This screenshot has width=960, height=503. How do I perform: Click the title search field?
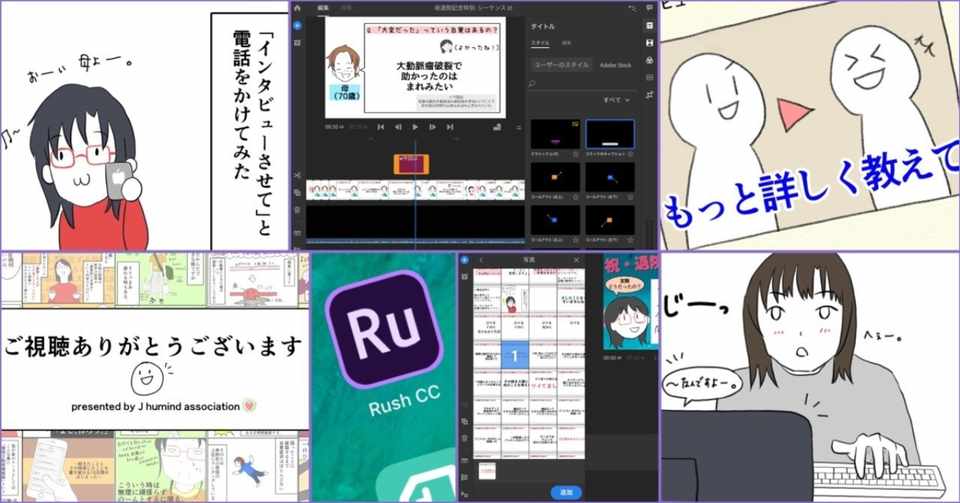click(x=582, y=83)
